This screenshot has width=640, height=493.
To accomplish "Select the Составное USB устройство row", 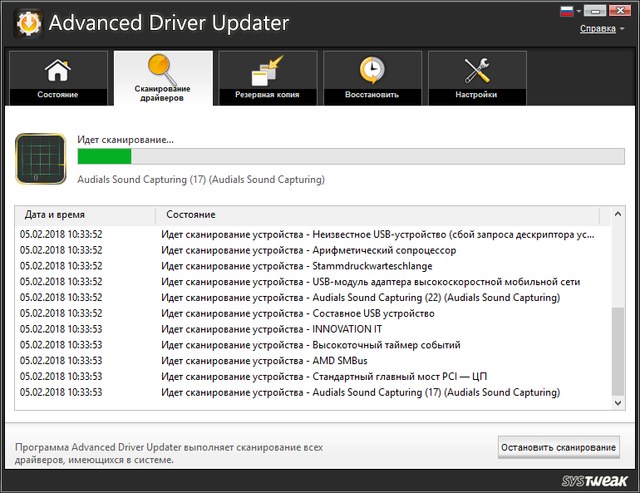I will point(313,313).
